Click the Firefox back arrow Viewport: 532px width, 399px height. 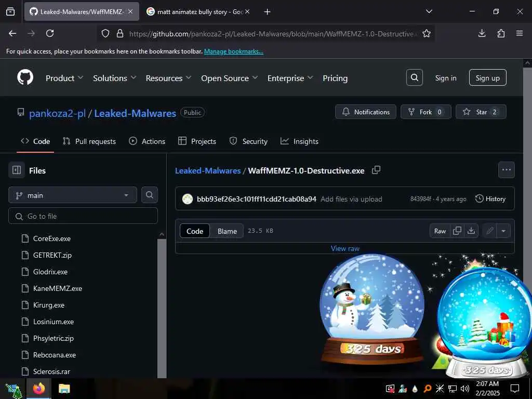(12, 33)
